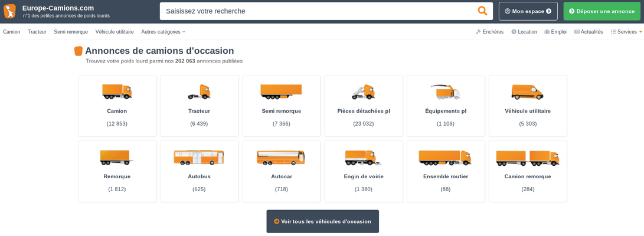Open the Semi remorque trailer icon
The height and width of the screenshot is (236, 644).
[281, 91]
